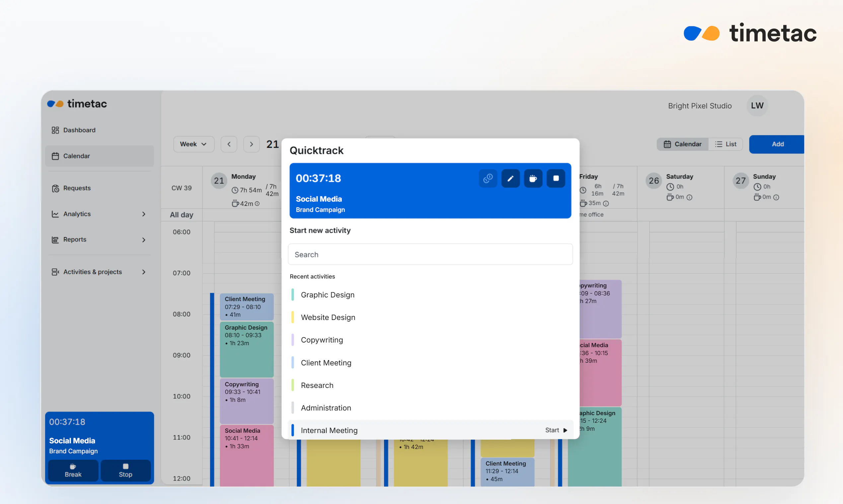
Task: Click Sunday's break info icon next to 0m
Action: point(776,197)
